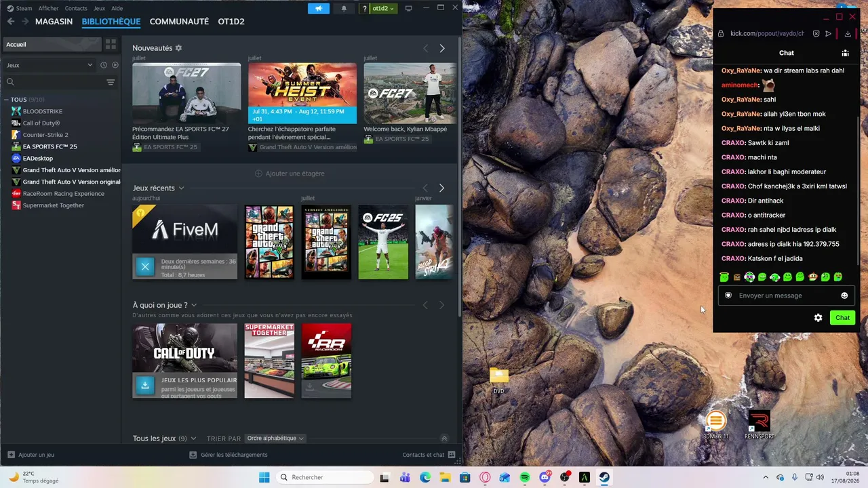Change sort order from Ordre alphabétique
Screen dimensions: 868x488
275,439
